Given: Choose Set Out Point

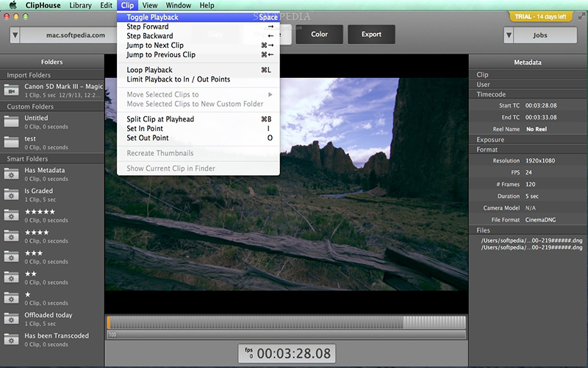Looking at the screenshot, I should coord(198,138).
